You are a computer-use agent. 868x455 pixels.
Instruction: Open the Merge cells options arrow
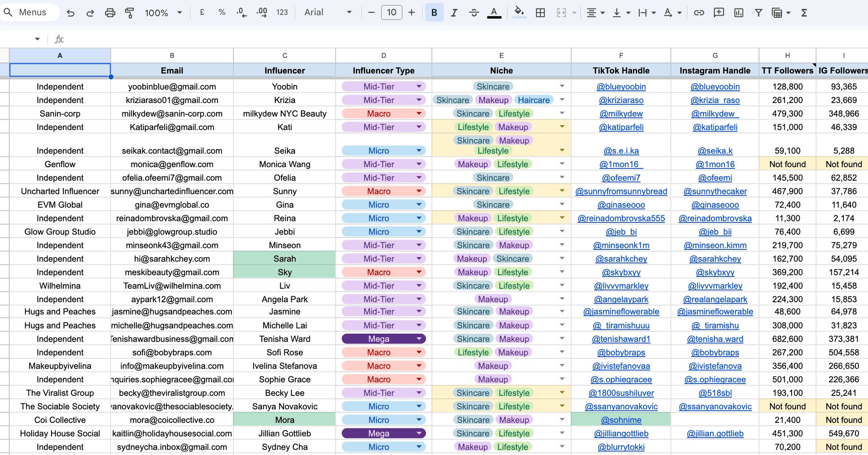[574, 13]
